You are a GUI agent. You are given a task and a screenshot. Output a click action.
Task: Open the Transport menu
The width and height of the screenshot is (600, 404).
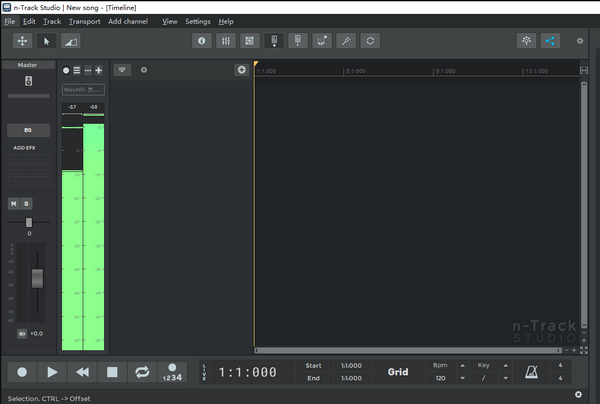tap(84, 21)
